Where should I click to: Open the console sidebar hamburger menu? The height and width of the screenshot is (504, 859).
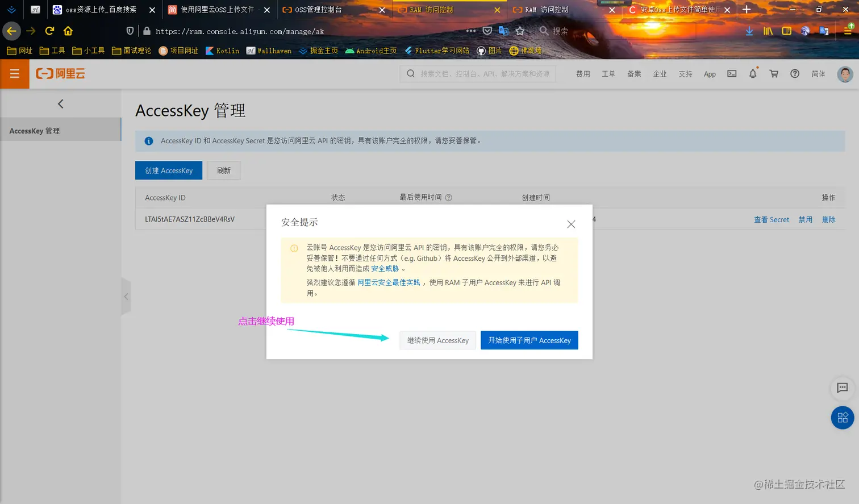[x=15, y=73]
